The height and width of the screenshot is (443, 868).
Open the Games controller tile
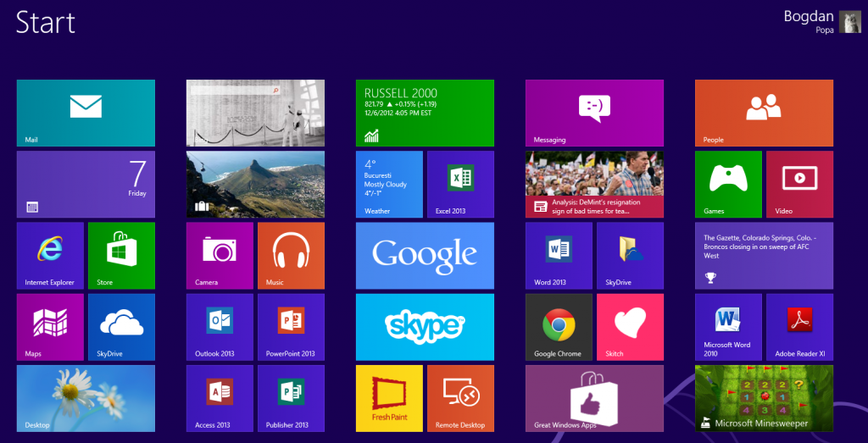(x=728, y=184)
